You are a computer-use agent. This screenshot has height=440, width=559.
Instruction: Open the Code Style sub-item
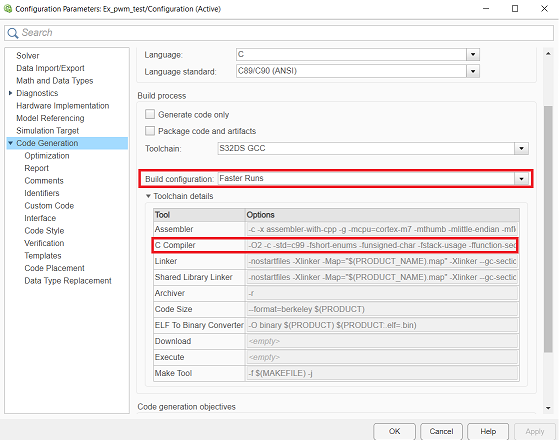click(44, 231)
